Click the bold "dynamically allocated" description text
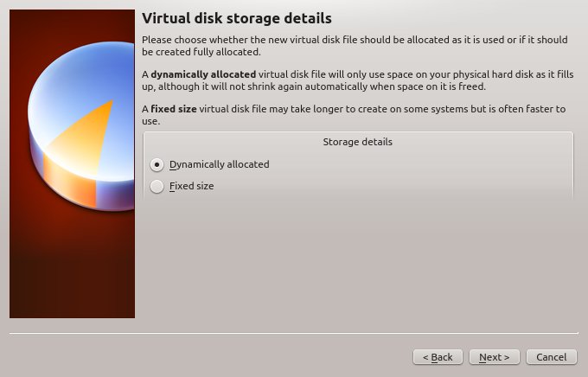The image size is (588, 377). point(203,74)
